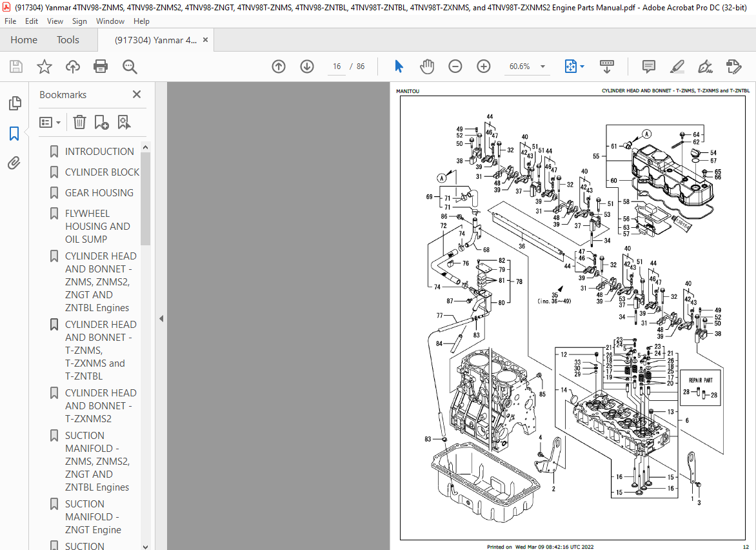Zoom out with the minus icon

[455, 66]
